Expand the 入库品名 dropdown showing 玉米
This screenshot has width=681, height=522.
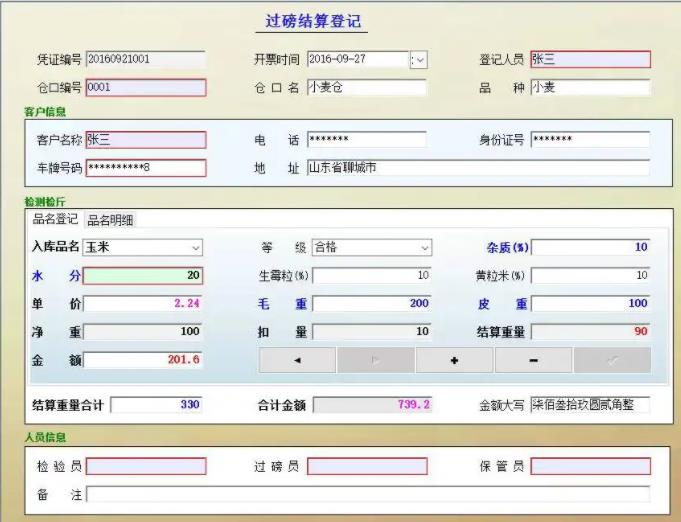pyautogui.click(x=194, y=247)
